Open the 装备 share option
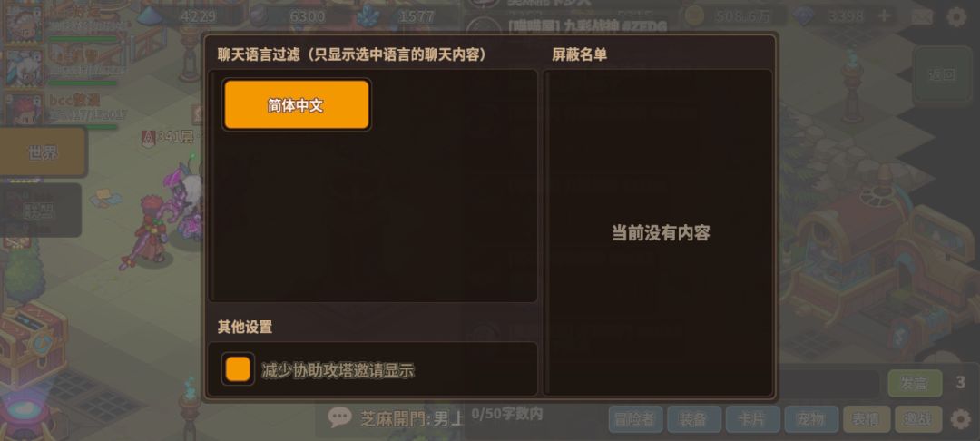This screenshot has width=980, height=441. tap(693, 419)
